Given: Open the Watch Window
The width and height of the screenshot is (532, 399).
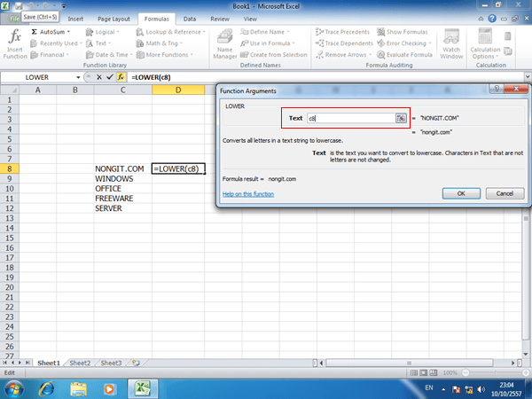Looking at the screenshot, I should pyautogui.click(x=451, y=44).
